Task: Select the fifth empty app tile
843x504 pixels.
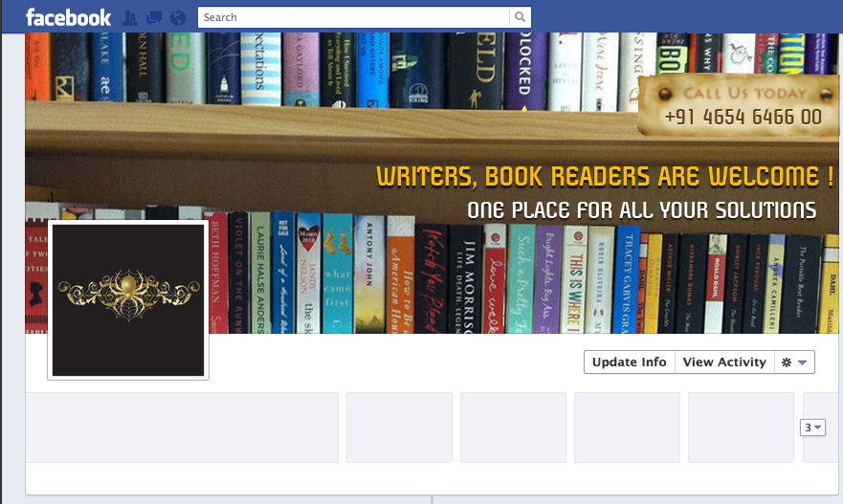Action: pyautogui.click(x=742, y=427)
